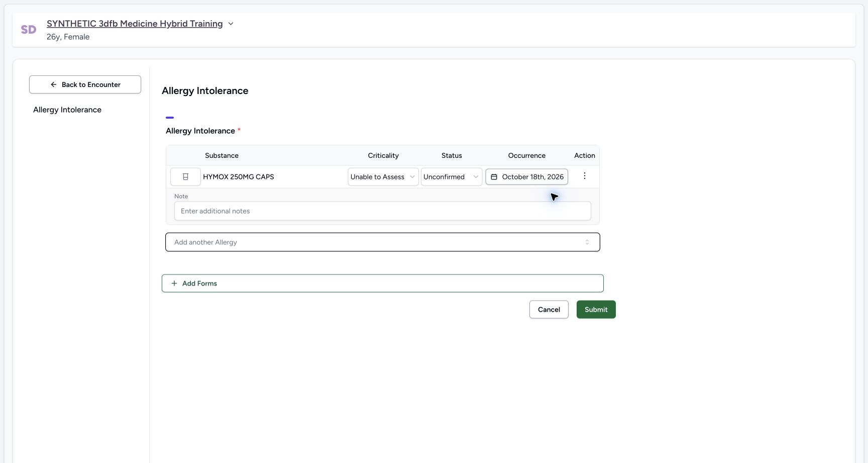868x463 pixels.
Task: Click the Substance column header
Action: [222, 155]
